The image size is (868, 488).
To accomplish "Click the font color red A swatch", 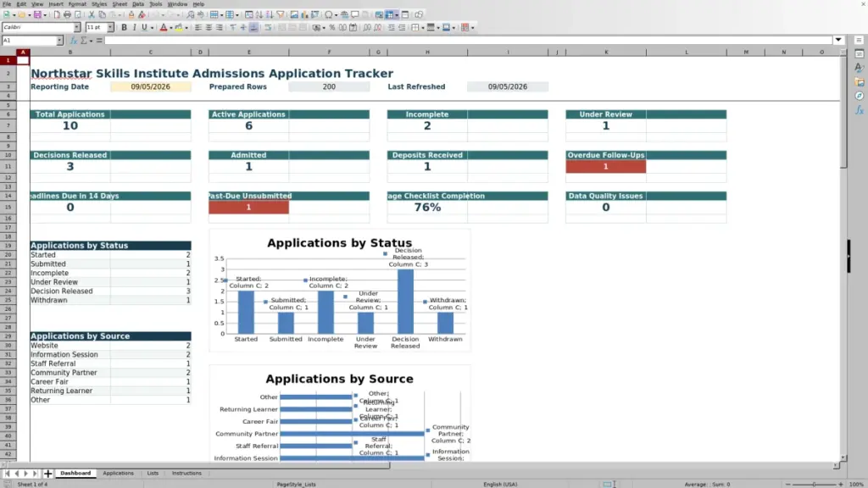I will pos(164,27).
